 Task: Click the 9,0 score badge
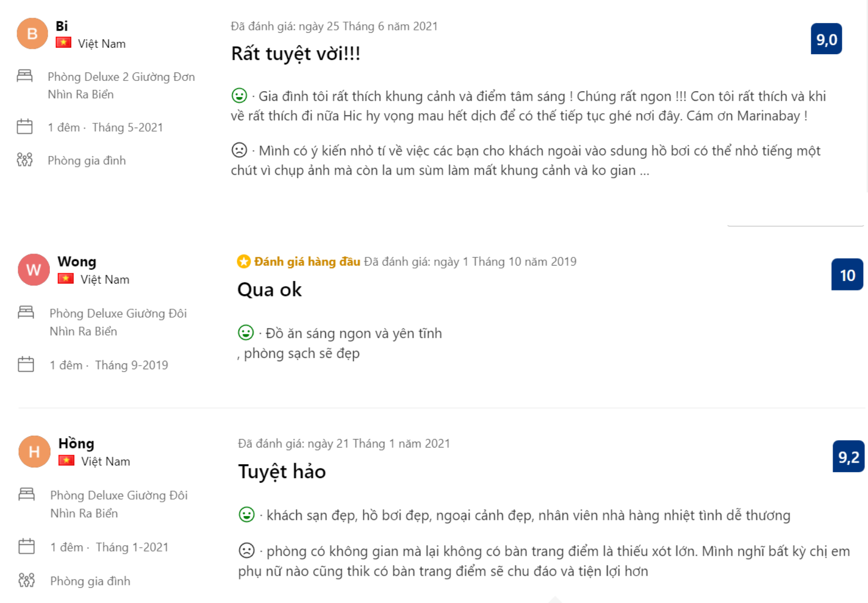click(826, 39)
